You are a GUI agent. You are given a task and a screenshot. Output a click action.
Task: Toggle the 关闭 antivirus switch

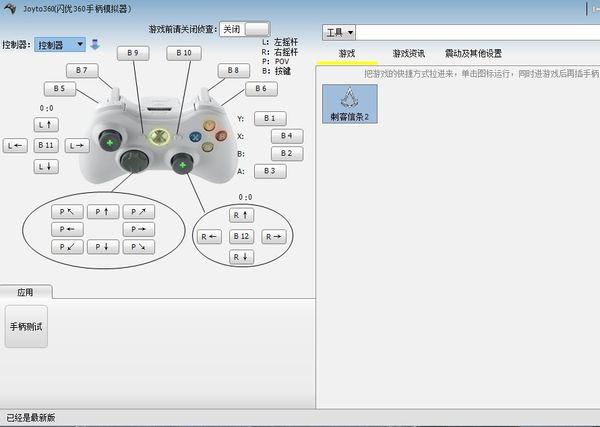[245, 29]
